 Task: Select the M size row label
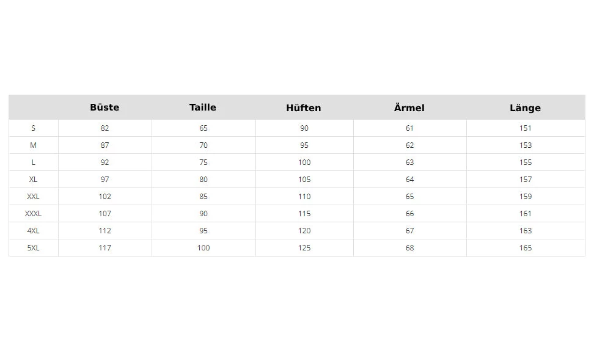pyautogui.click(x=33, y=145)
